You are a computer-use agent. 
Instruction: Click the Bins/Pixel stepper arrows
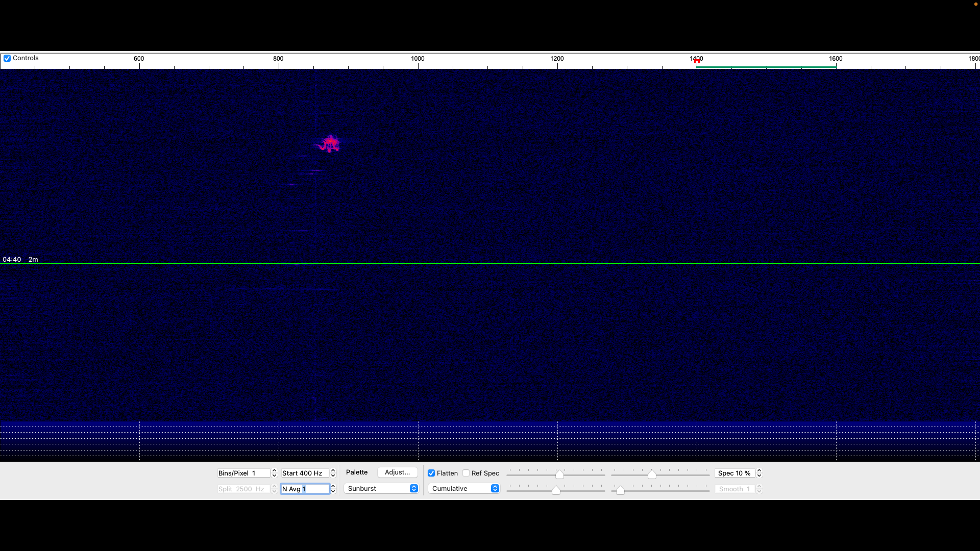[274, 473]
